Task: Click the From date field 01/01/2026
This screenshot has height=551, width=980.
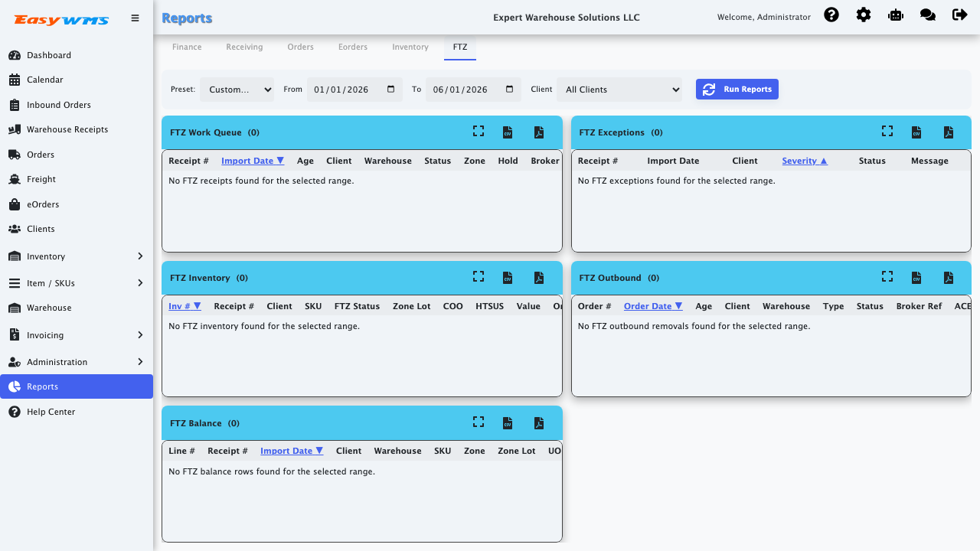Action: coord(354,90)
